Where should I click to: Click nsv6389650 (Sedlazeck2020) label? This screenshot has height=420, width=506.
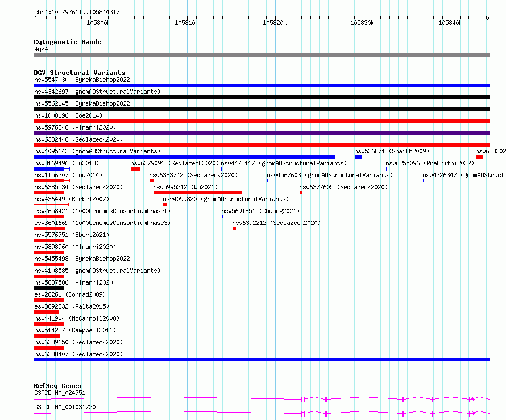(78, 342)
